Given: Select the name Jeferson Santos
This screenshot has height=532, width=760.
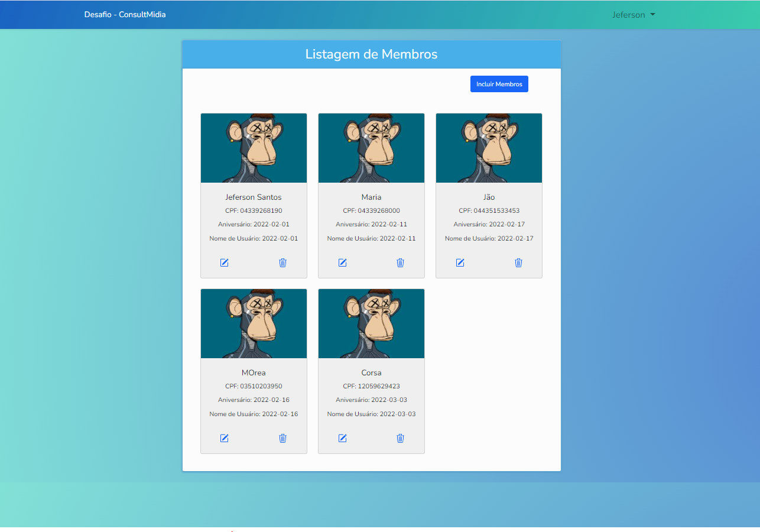Looking at the screenshot, I should [x=254, y=197].
